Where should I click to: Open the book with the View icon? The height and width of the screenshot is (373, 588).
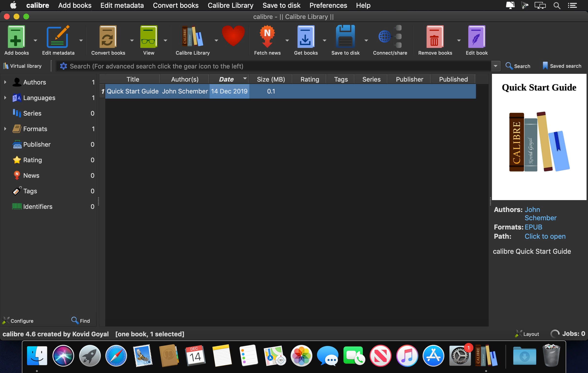pyautogui.click(x=148, y=37)
